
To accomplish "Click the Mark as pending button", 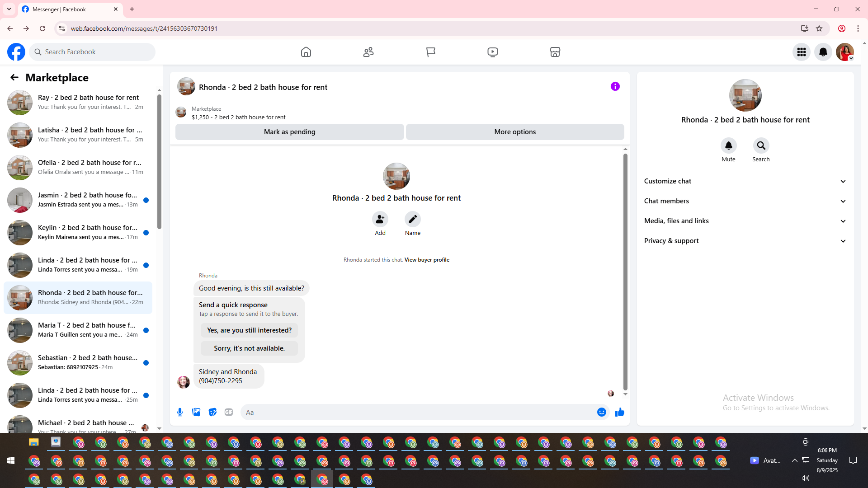I will point(289,132).
